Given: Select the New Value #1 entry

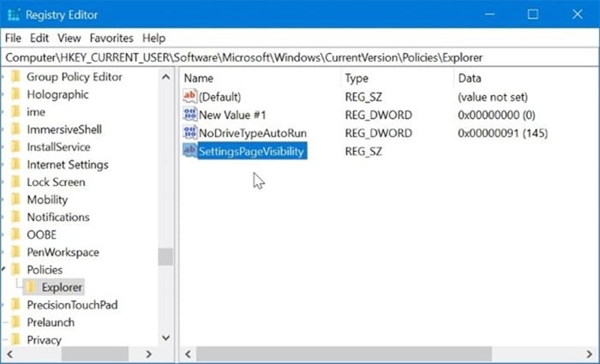Looking at the screenshot, I should (232, 115).
